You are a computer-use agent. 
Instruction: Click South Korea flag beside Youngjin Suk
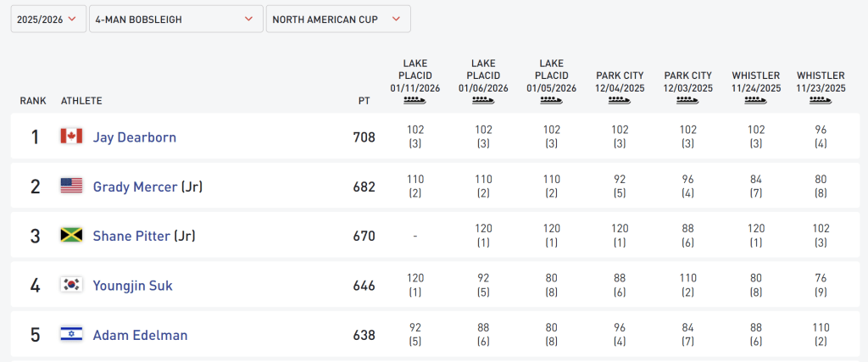(71, 285)
